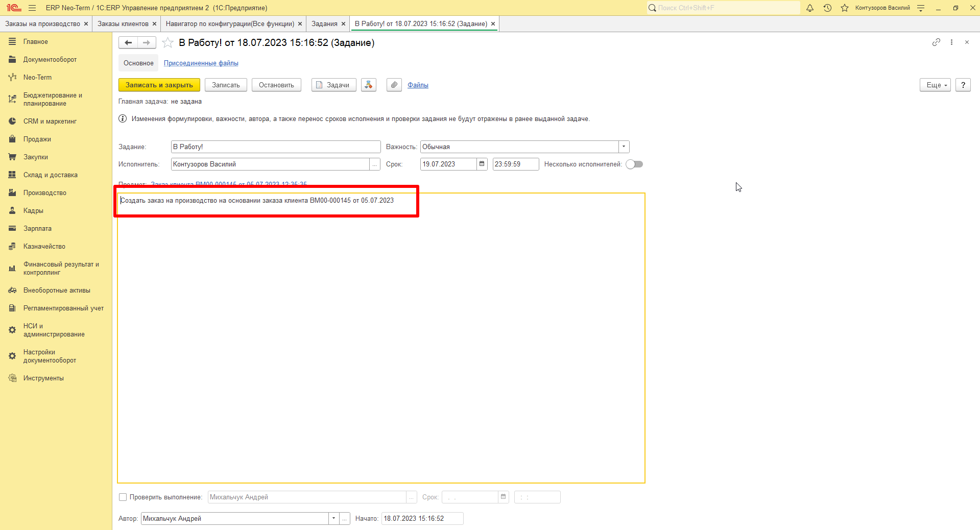Open favorites star in title bar
980x530 pixels.
coord(845,8)
